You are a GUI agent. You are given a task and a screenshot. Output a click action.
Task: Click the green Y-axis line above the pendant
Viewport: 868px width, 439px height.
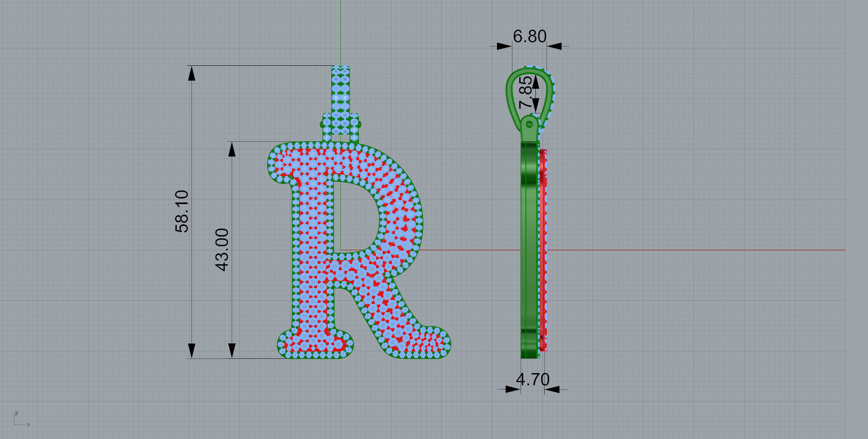click(340, 32)
